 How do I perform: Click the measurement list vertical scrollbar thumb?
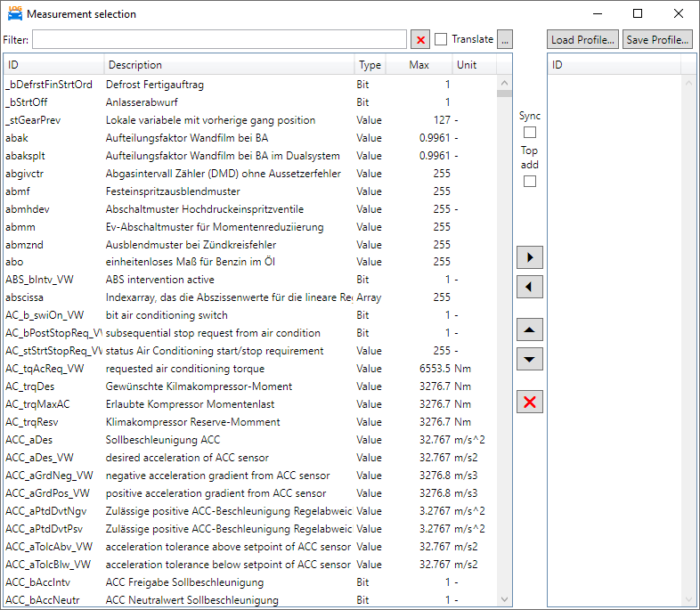pos(504,93)
